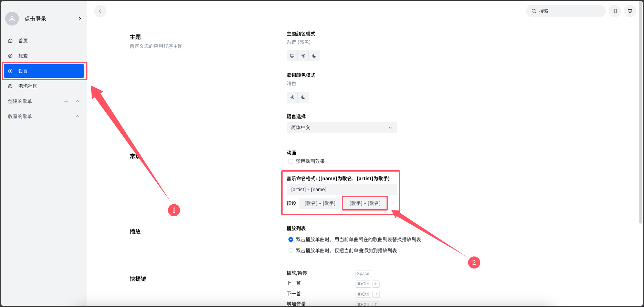644x307 pixels.
Task: Click the 语言选择 label
Action: pos(296,116)
